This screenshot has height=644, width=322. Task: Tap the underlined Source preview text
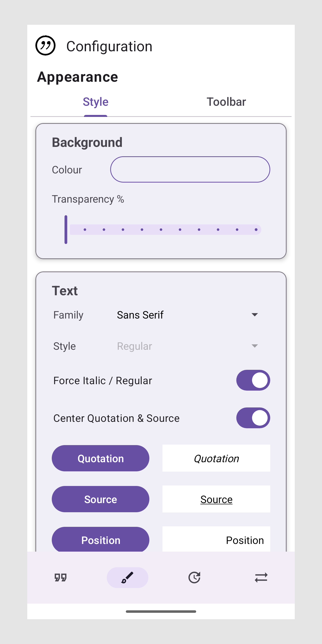(x=216, y=500)
